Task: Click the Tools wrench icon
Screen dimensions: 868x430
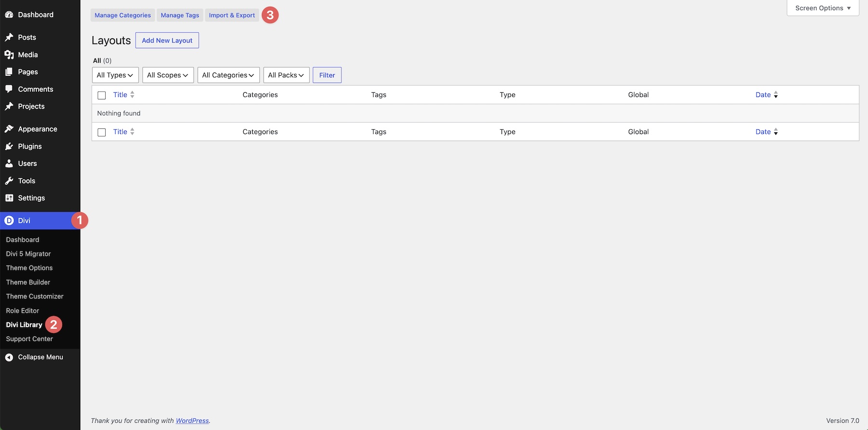Action: click(x=9, y=181)
